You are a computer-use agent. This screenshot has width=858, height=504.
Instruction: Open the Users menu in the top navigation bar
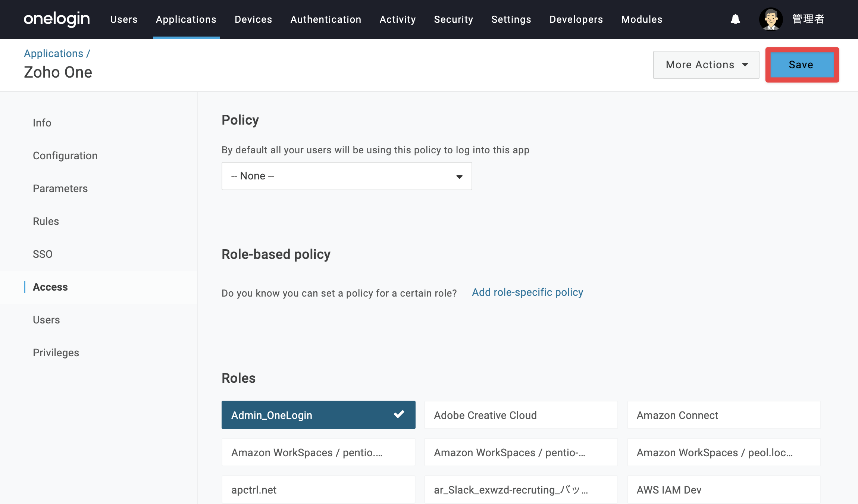click(124, 19)
